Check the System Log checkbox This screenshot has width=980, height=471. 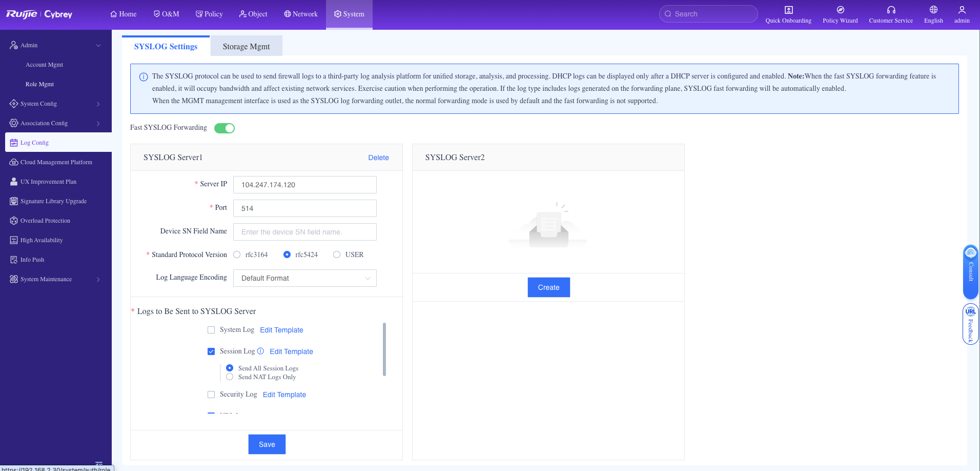pos(211,330)
